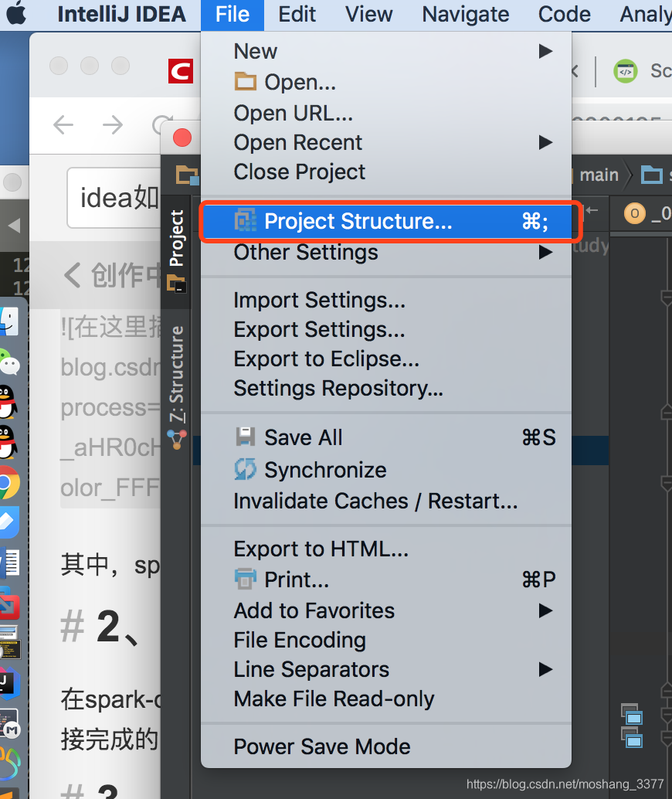672x799 pixels.
Task: Select Export to Eclipse...
Action: click(386, 359)
